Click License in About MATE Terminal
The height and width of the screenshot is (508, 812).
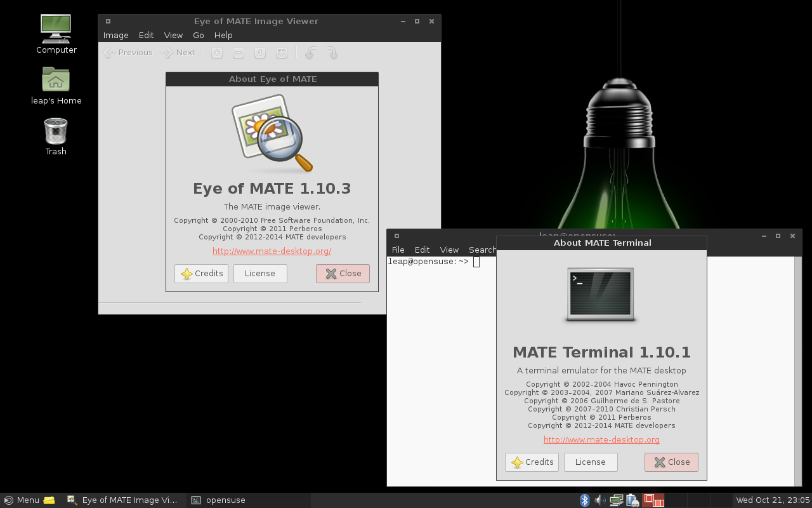tap(590, 462)
